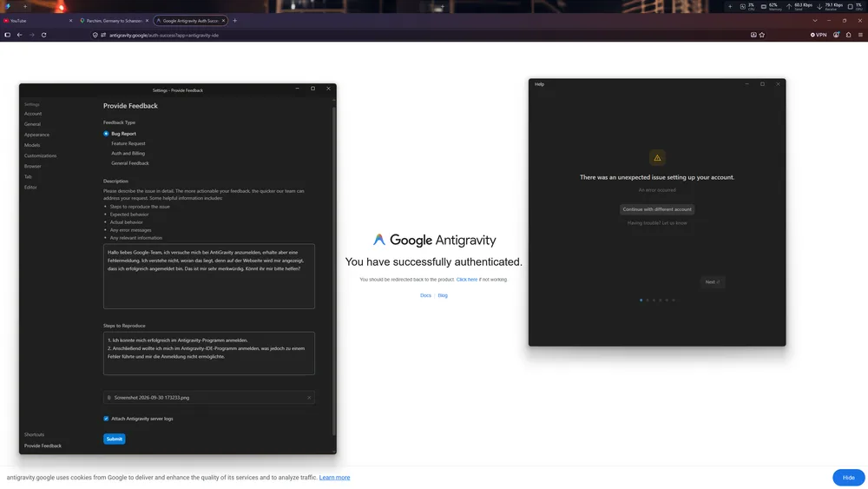This screenshot has width=868, height=489.
Task: Close the YouTube tab
Action: click(71, 21)
